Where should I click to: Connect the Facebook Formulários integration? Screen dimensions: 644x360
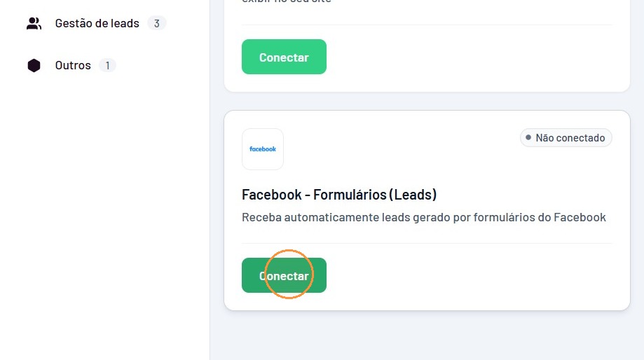click(284, 275)
